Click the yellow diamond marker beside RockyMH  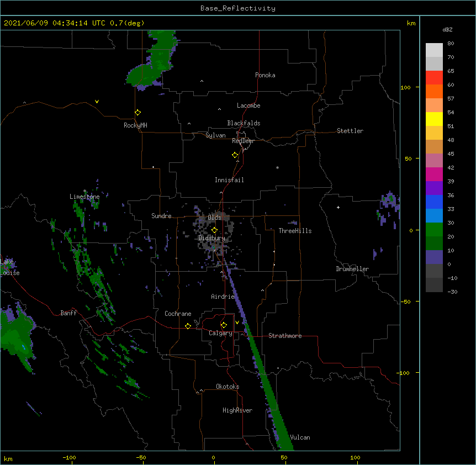point(138,113)
